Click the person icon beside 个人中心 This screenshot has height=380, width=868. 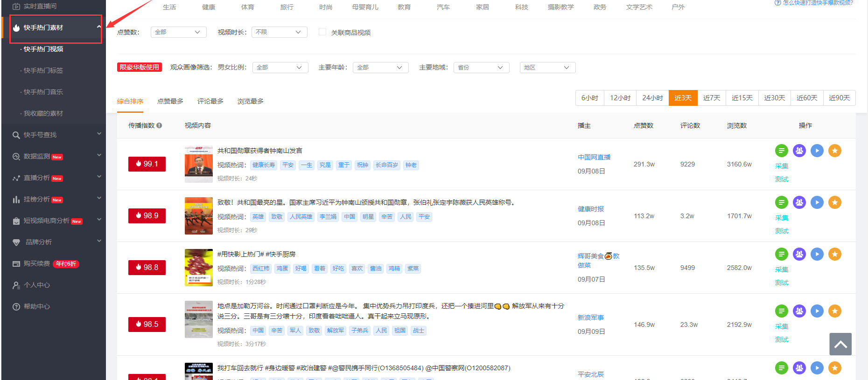(x=16, y=285)
